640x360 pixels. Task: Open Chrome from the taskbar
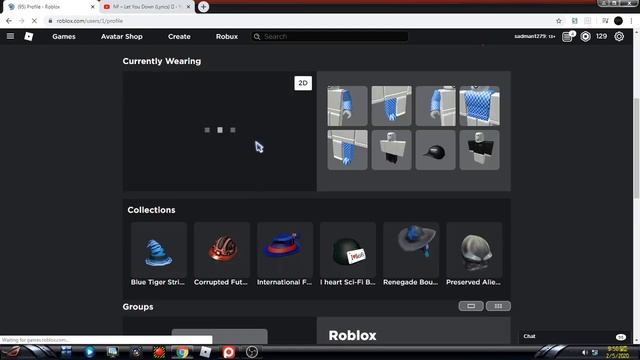pyautogui.click(x=182, y=352)
